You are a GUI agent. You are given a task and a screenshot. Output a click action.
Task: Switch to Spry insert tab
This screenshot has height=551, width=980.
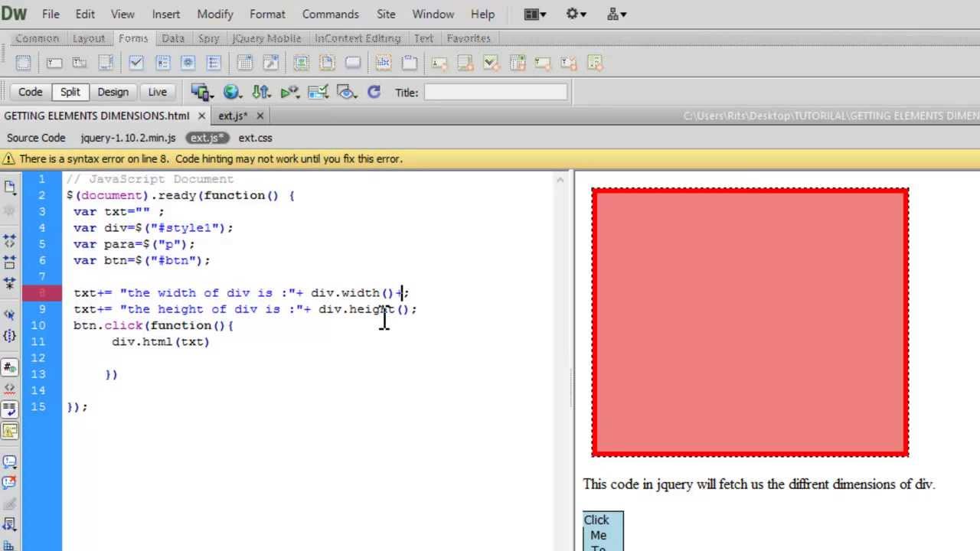click(x=208, y=38)
